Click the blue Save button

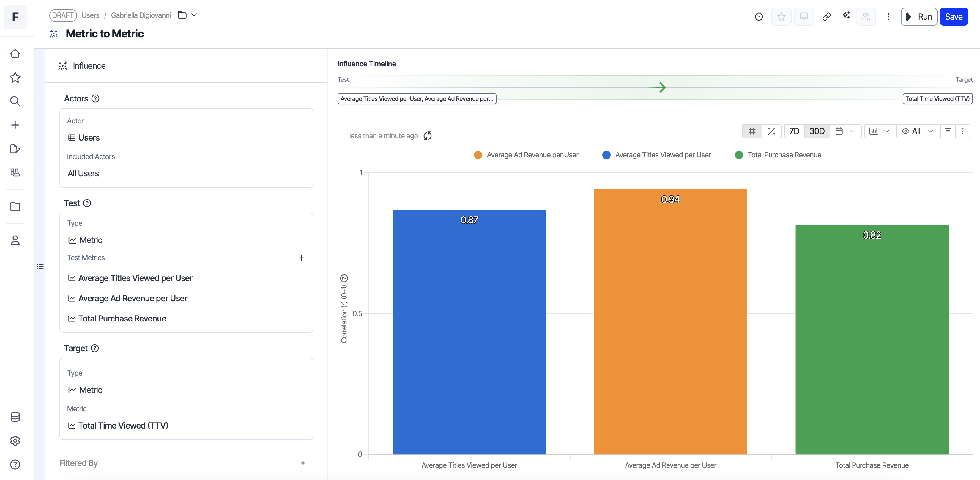coord(953,17)
